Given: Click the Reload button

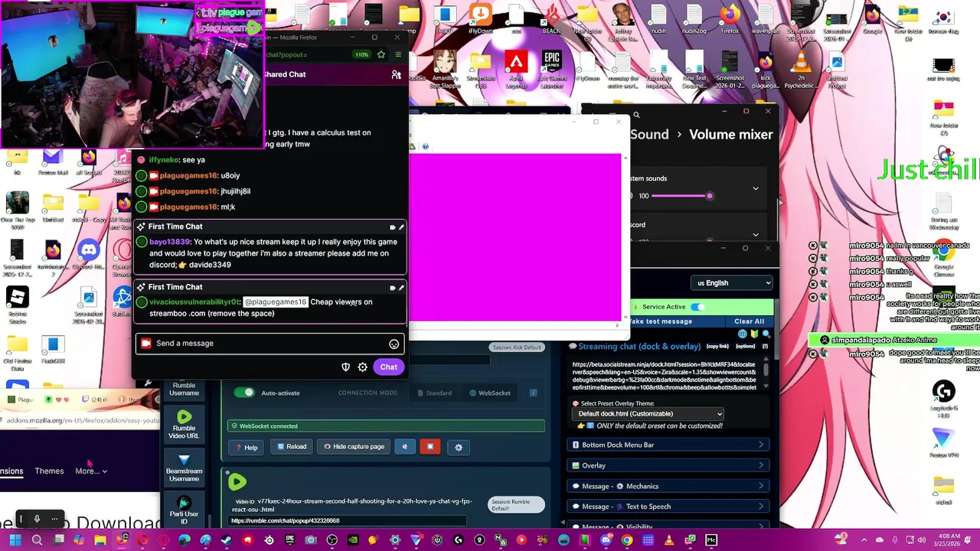Looking at the screenshot, I should click(292, 447).
